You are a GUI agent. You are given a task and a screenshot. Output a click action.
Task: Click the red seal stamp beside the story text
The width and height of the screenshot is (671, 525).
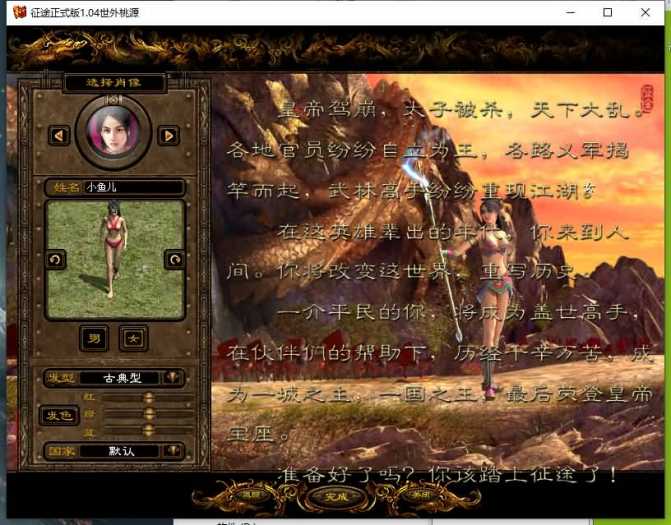click(647, 99)
